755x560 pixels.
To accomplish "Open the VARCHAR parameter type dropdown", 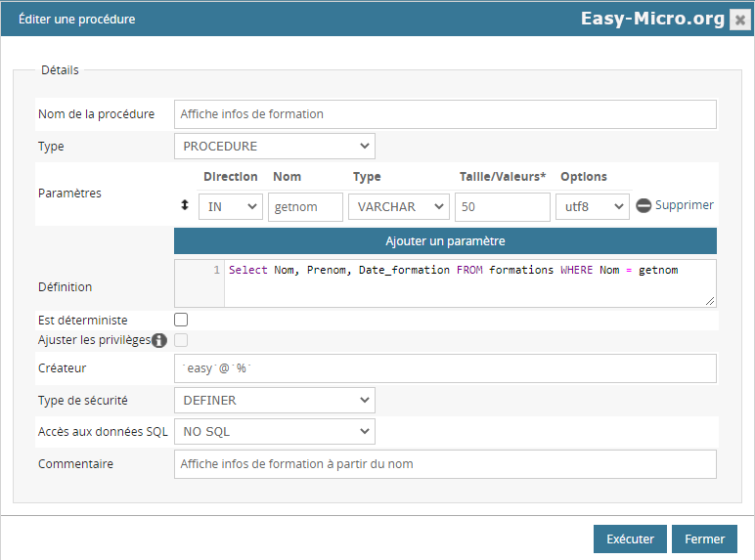I will (399, 207).
